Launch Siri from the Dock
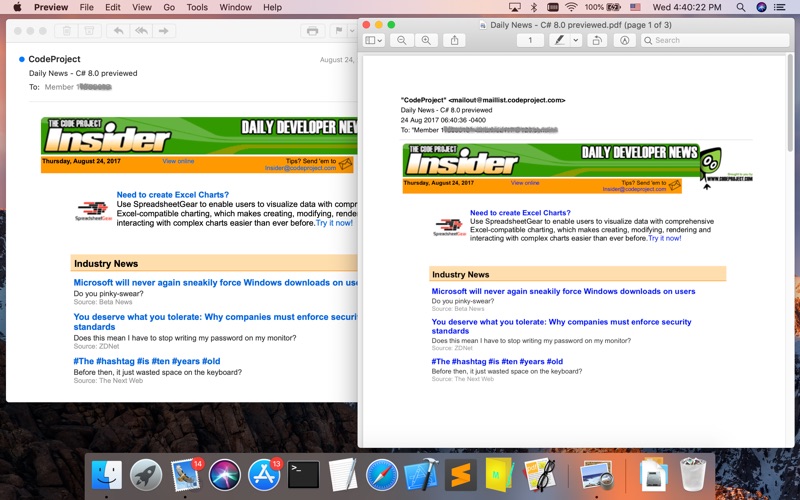The width and height of the screenshot is (800, 500). (x=224, y=475)
